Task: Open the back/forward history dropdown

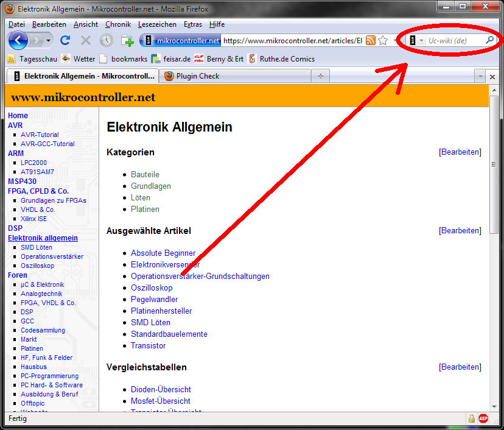Action: (48, 41)
